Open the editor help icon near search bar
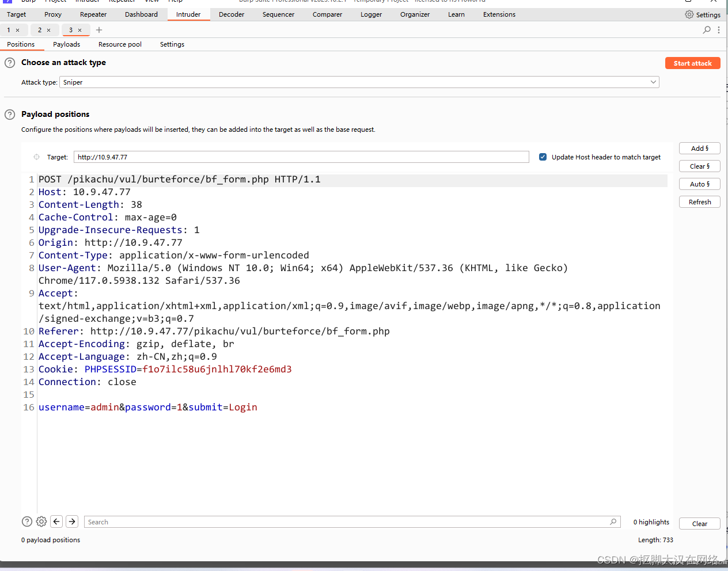 pyautogui.click(x=27, y=521)
